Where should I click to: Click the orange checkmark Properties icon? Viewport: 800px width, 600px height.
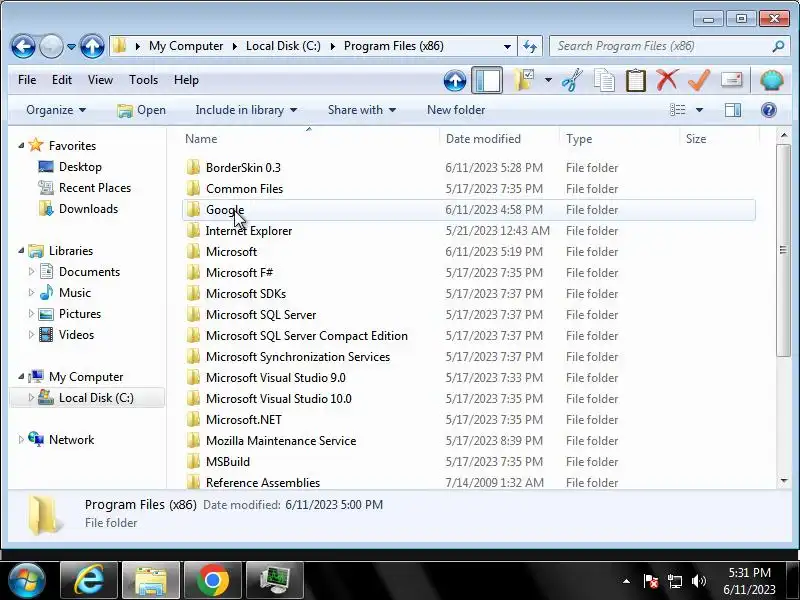tap(699, 80)
